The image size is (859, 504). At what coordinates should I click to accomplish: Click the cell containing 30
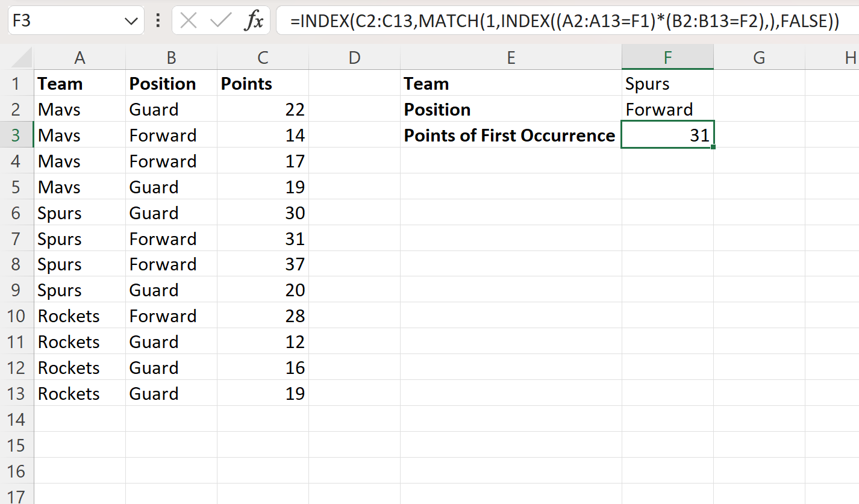(263, 213)
